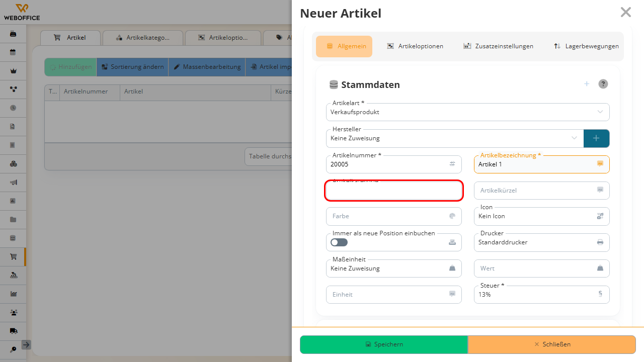Click the Massenbearbeitung button

tap(207, 67)
